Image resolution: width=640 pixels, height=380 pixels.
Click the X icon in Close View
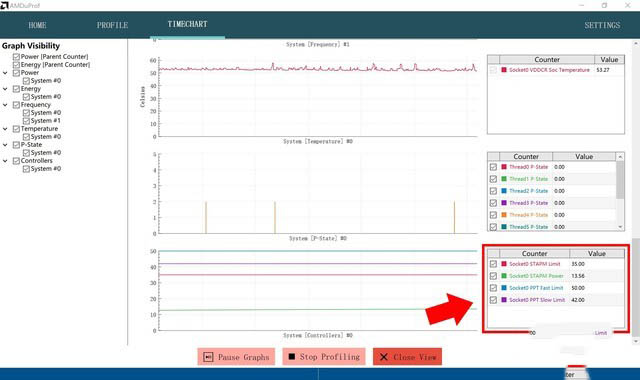coord(384,357)
